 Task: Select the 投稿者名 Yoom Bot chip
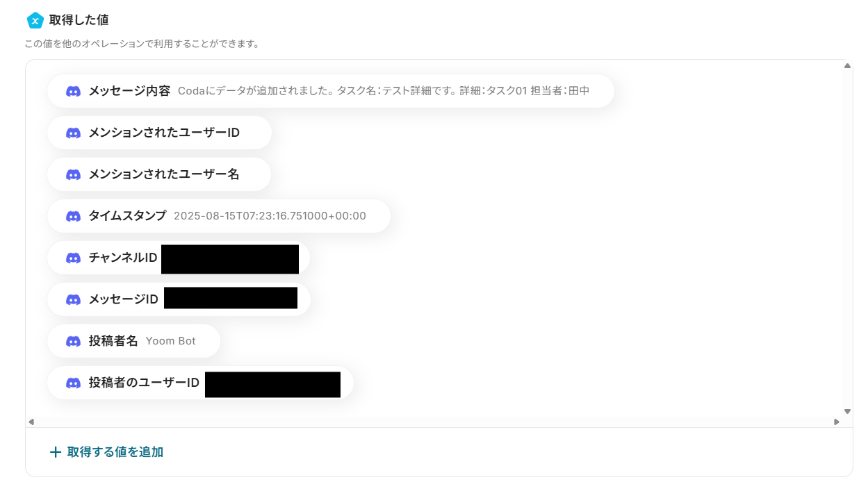coord(133,341)
